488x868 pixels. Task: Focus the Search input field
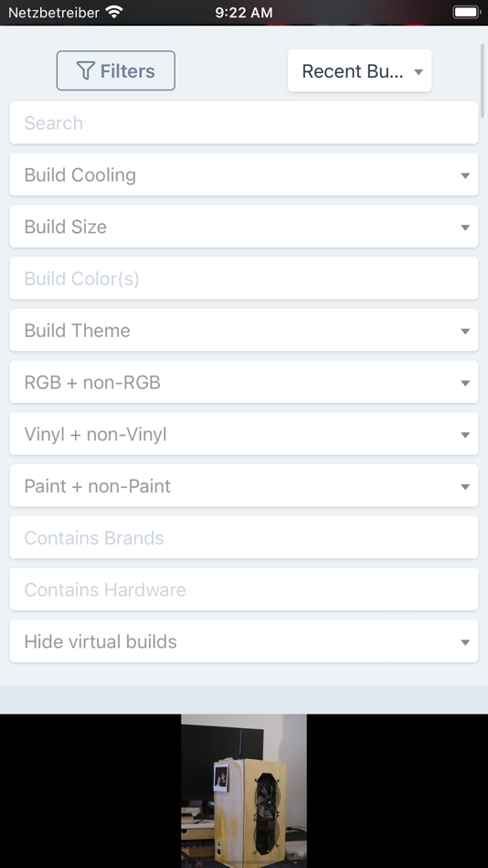pyautogui.click(x=244, y=122)
